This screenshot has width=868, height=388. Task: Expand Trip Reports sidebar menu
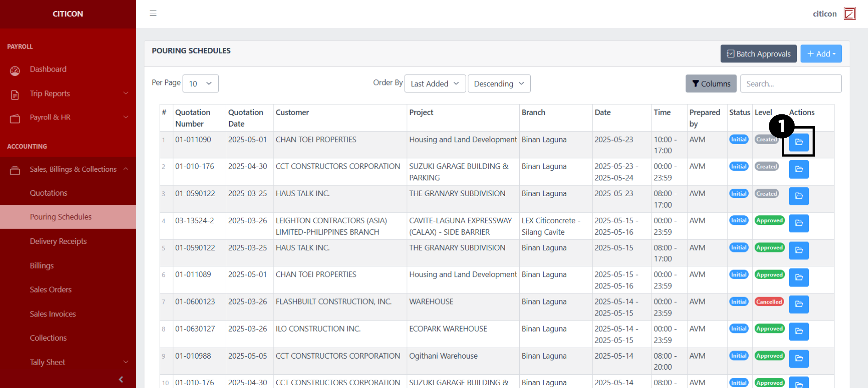point(68,94)
